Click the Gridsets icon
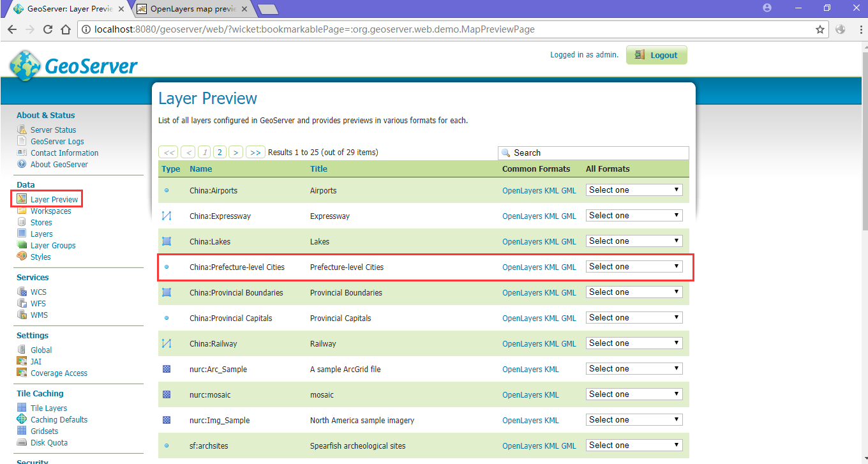Screen dimensions: 868x464 22,431
